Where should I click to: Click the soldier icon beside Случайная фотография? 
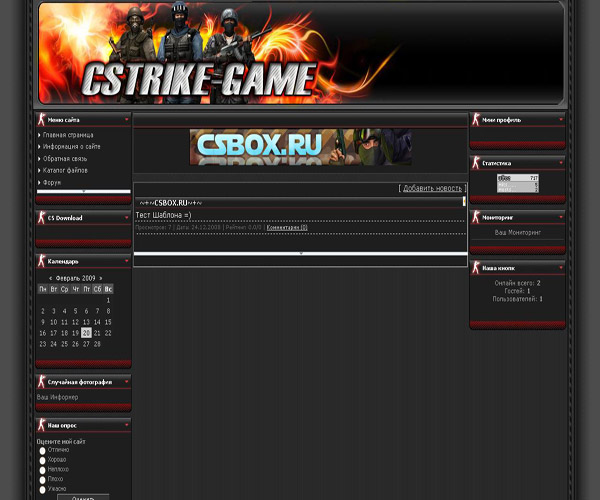coord(42,382)
